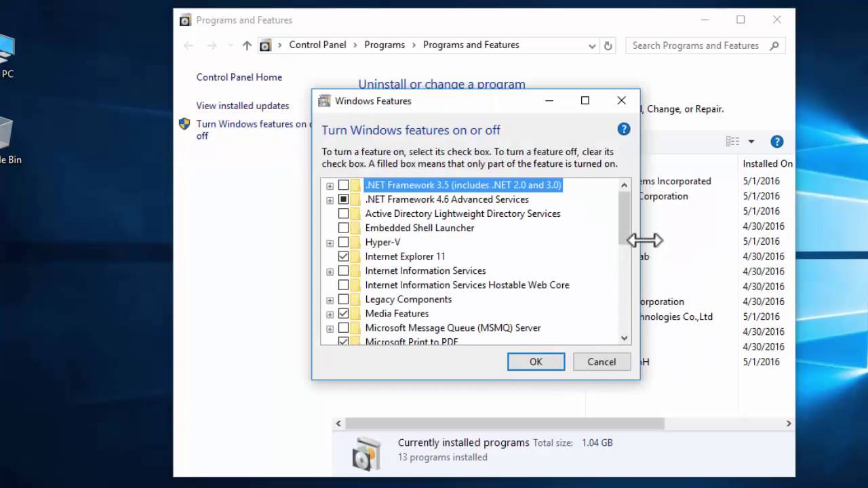Open Control Panel Home link
This screenshot has height=488, width=868.
[x=239, y=77]
